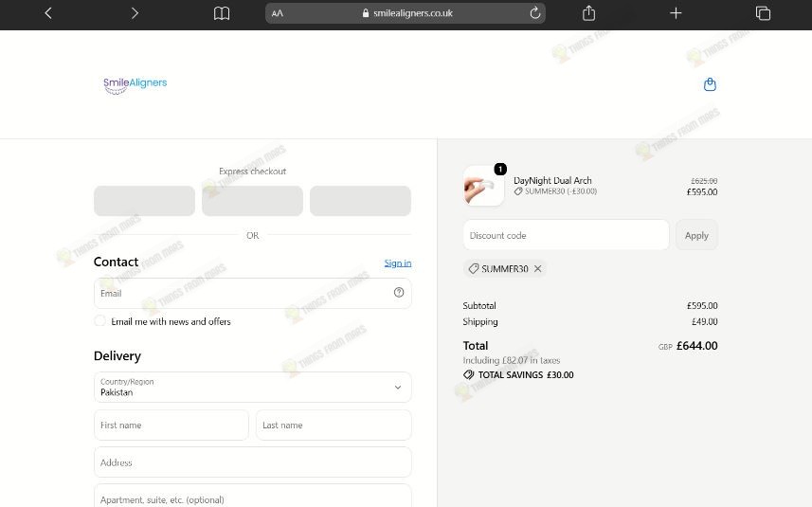Tick Email me with news and offers

(x=99, y=321)
